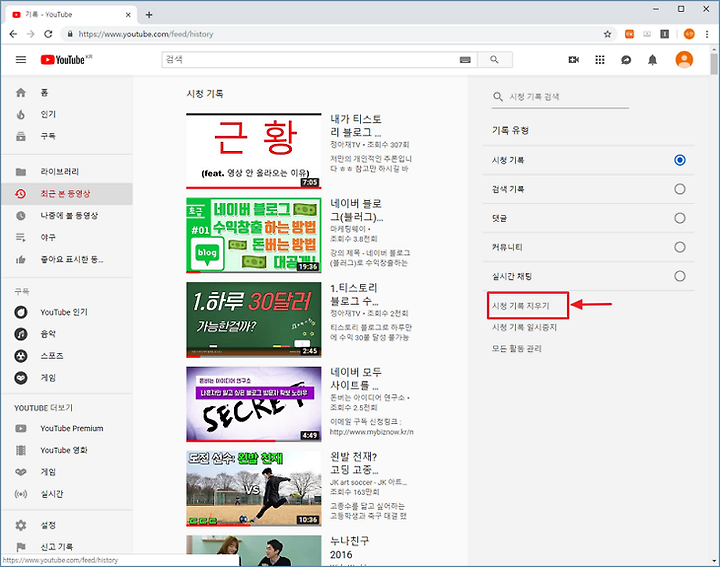The height and width of the screenshot is (567, 720).
Task: Open the hamburger guide menu
Action: (x=21, y=60)
